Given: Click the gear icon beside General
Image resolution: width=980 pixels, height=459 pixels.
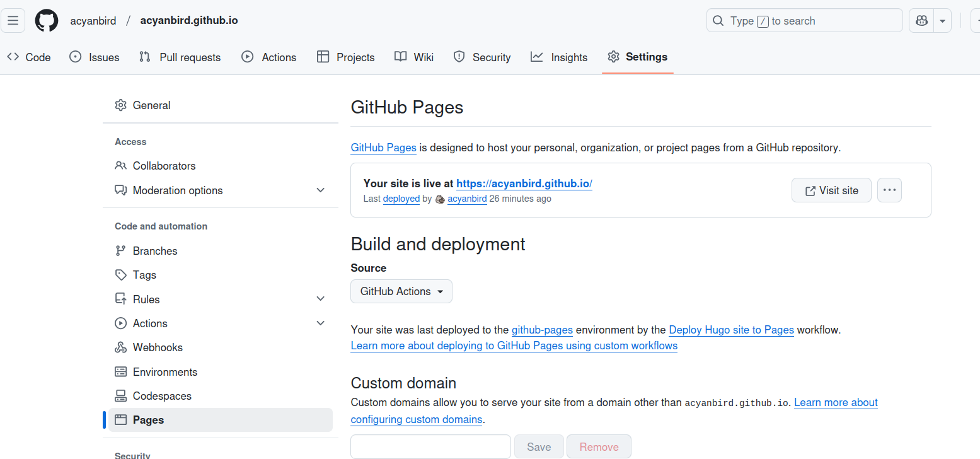Looking at the screenshot, I should coord(120,105).
